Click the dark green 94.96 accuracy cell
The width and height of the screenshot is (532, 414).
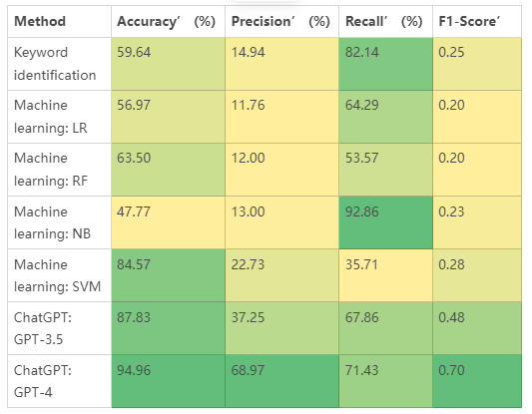[168, 381]
